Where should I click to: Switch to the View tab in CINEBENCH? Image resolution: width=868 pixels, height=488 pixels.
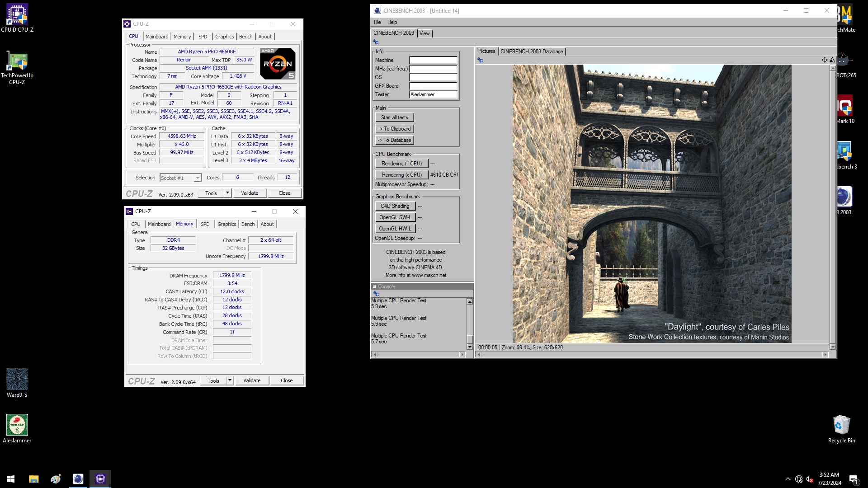(425, 33)
